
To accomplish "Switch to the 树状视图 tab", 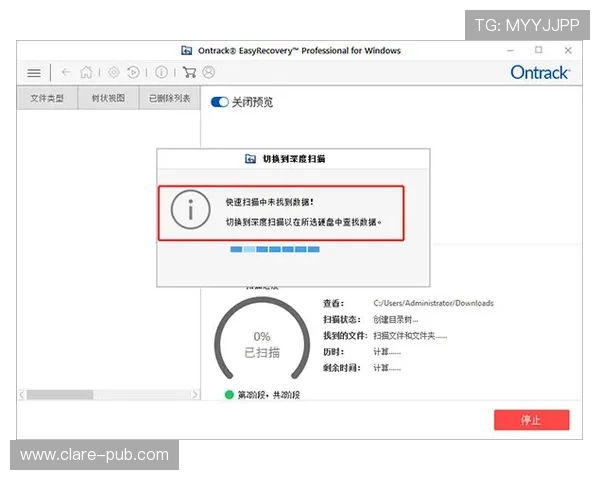I will tap(108, 98).
